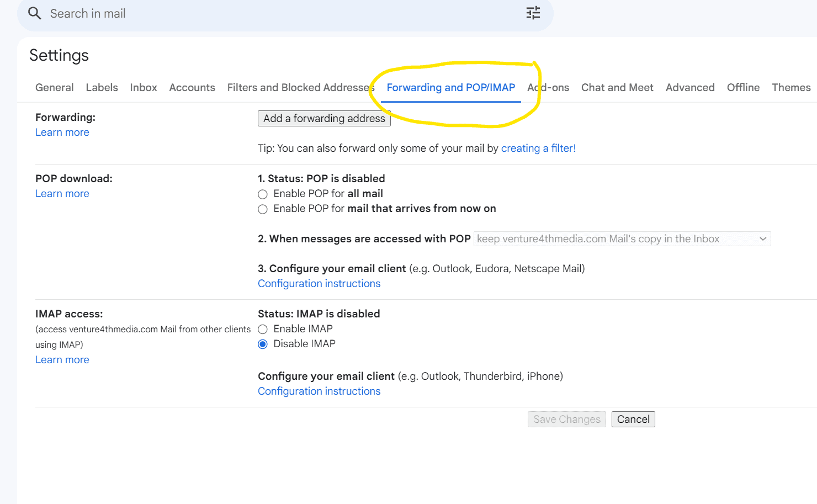Open Learn more under IMAP access
817x504 pixels.
click(x=62, y=360)
